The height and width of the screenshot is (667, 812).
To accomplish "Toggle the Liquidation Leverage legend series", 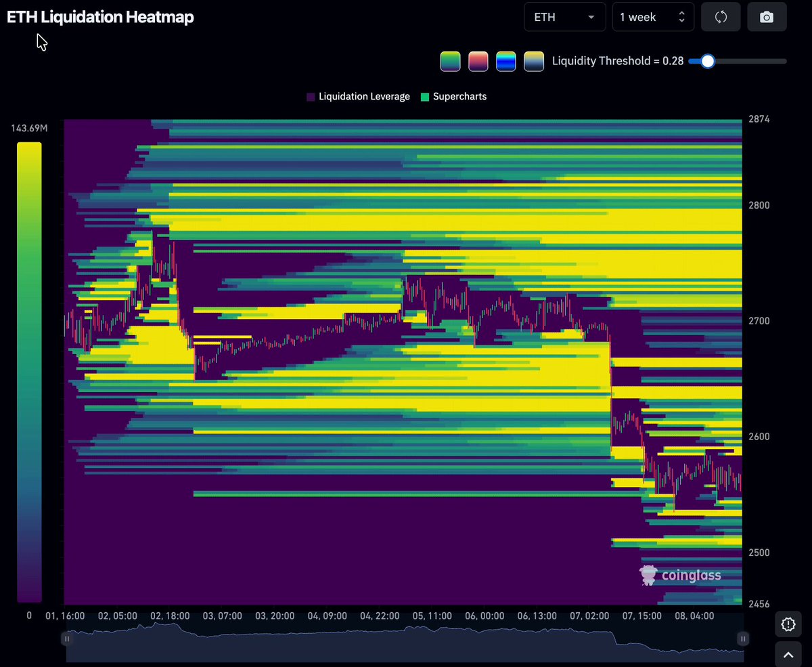I will click(358, 97).
